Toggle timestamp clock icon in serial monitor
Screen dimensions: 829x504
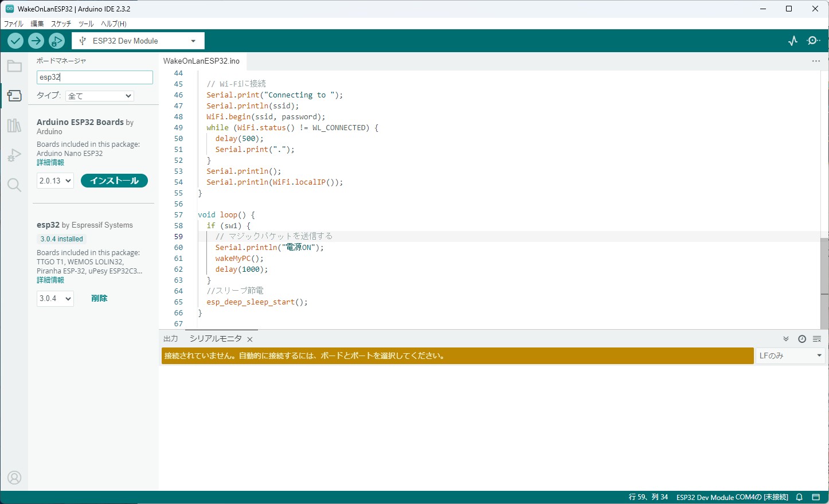coord(802,339)
